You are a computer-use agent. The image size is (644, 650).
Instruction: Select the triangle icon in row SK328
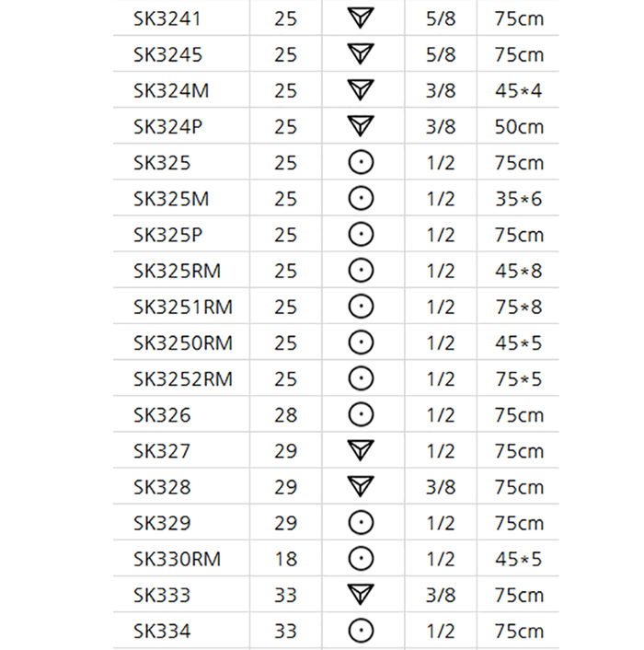362,487
